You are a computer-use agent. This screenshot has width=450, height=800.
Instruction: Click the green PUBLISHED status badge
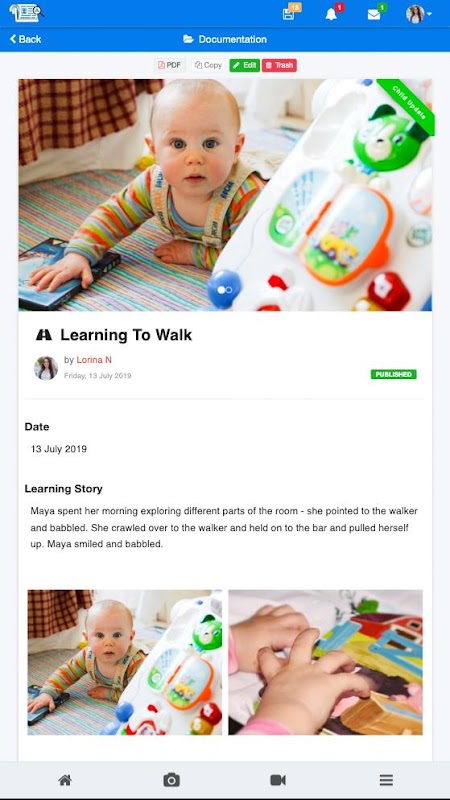393,374
